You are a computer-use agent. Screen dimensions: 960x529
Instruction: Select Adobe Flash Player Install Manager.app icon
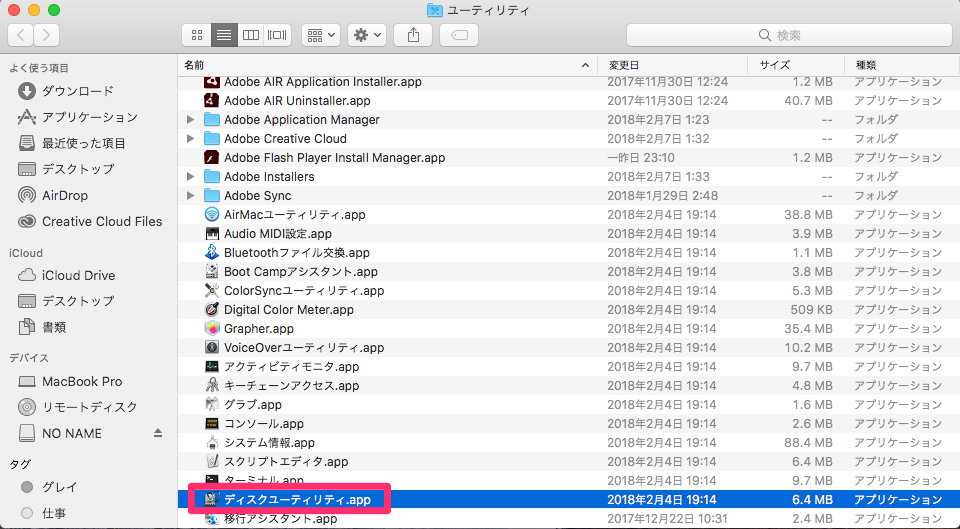tap(212, 157)
